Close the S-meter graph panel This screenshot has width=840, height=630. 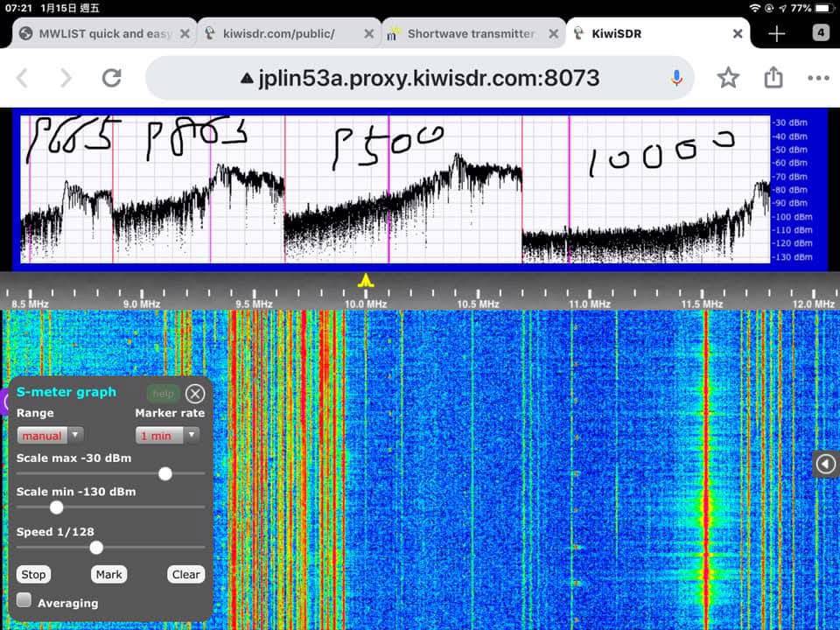(195, 394)
